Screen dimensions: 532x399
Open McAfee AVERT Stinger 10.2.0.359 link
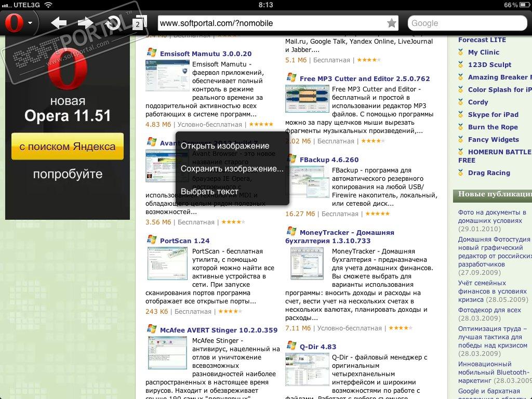pyautogui.click(x=219, y=330)
